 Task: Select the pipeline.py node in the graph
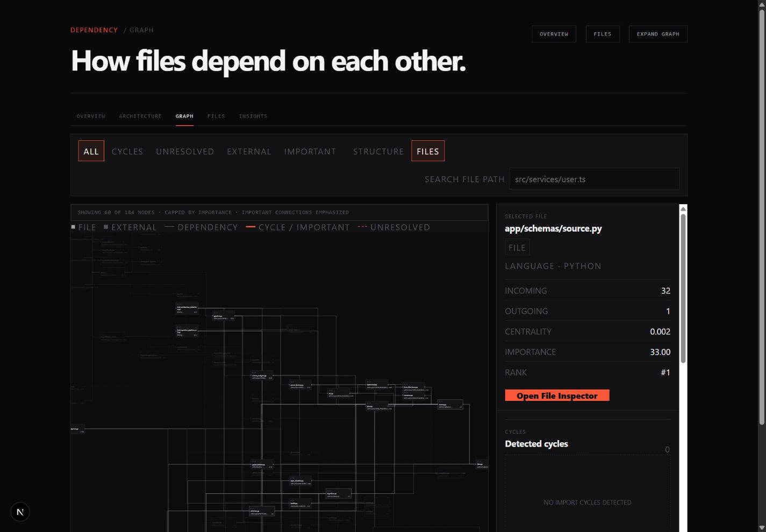[x=224, y=317]
